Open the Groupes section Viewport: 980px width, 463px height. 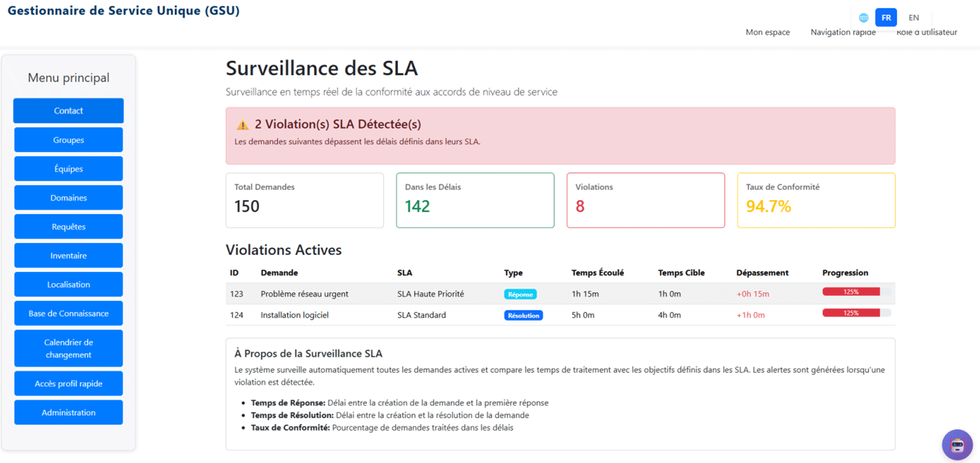point(68,139)
